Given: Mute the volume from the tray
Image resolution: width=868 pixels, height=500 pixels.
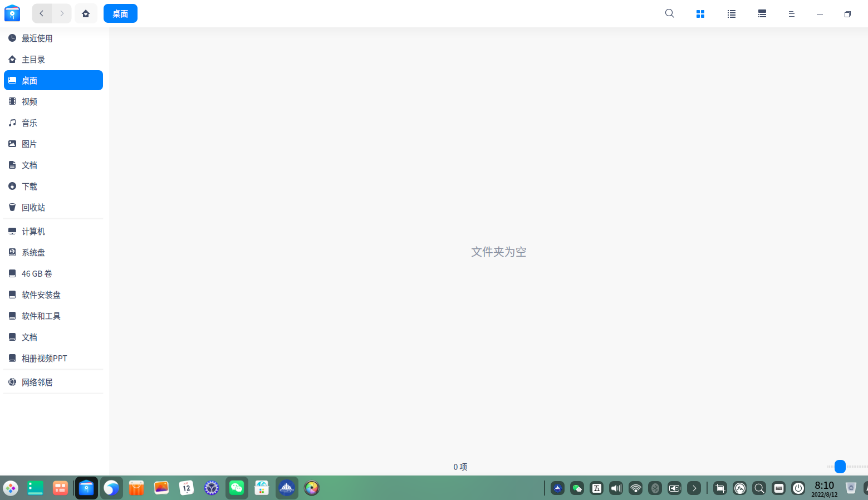Looking at the screenshot, I should pyautogui.click(x=616, y=488).
